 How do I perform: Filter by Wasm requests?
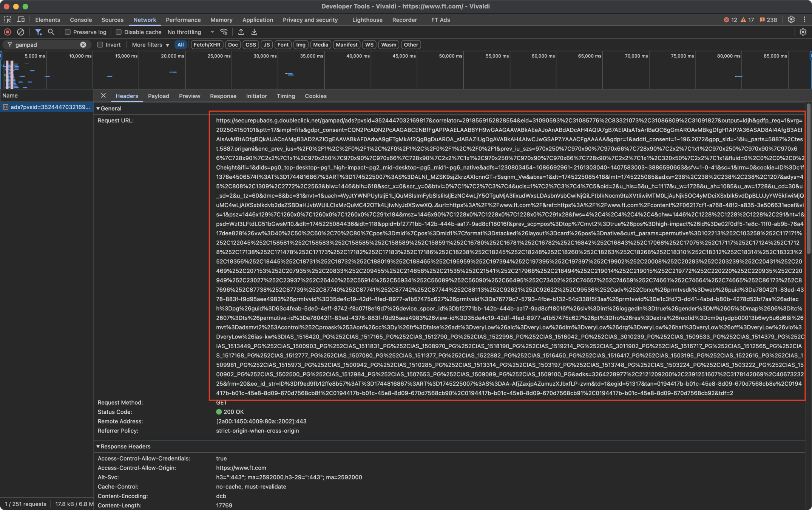click(x=388, y=45)
